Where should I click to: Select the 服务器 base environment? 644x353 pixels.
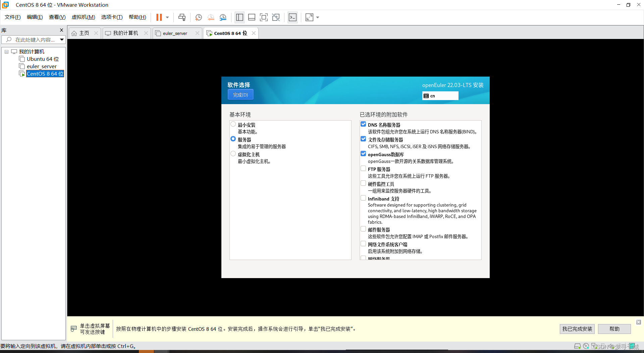click(x=233, y=139)
